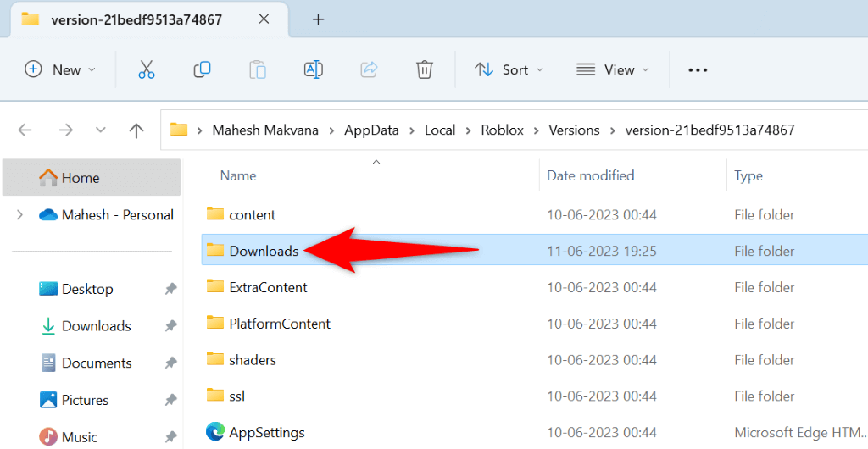Navigate back with the back arrow

[25, 130]
